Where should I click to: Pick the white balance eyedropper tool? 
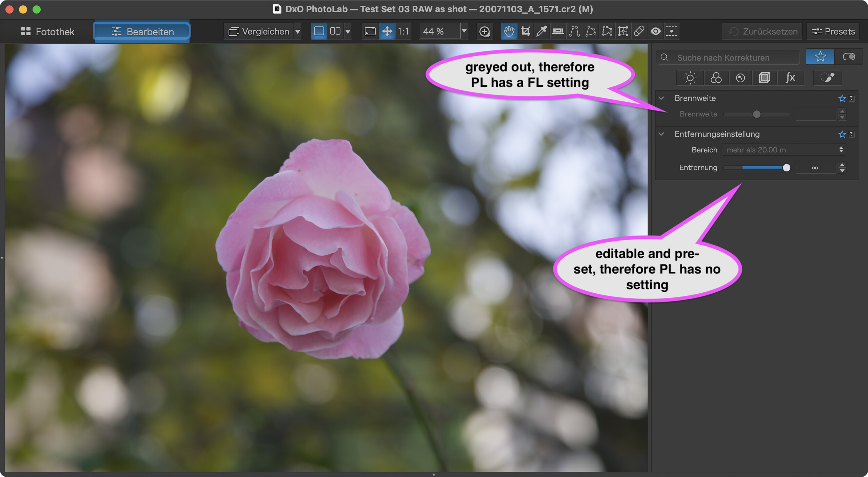click(x=541, y=32)
